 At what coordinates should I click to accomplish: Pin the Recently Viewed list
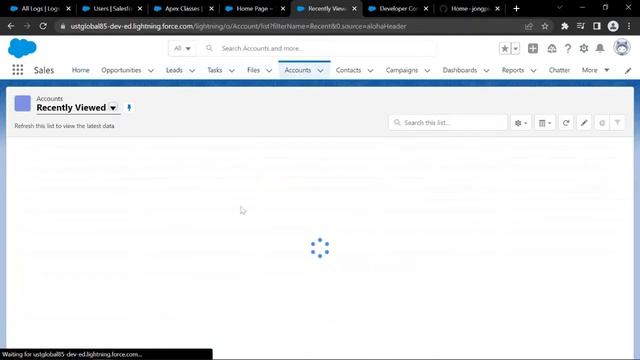point(129,108)
